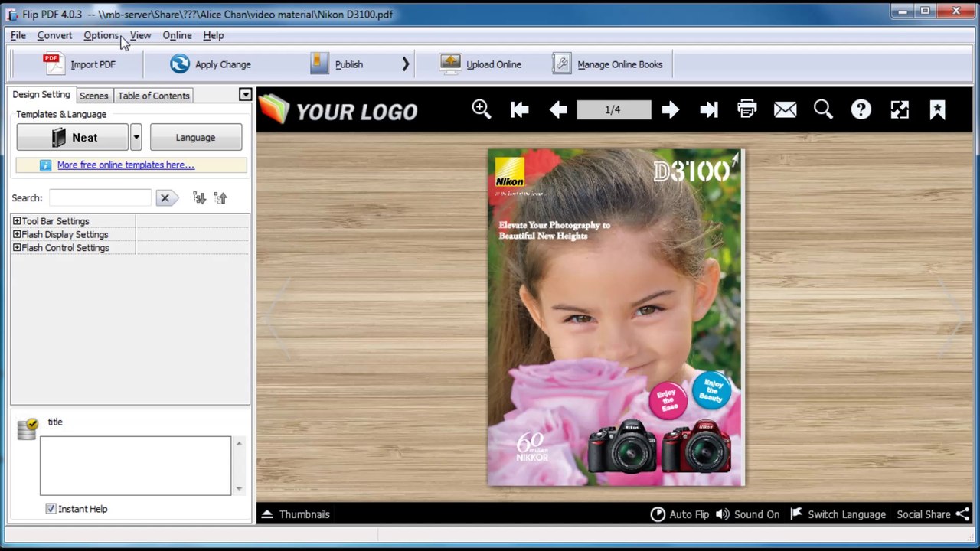This screenshot has width=980, height=551.
Task: Uncheck the Instant Help checkbox
Action: pos(51,509)
